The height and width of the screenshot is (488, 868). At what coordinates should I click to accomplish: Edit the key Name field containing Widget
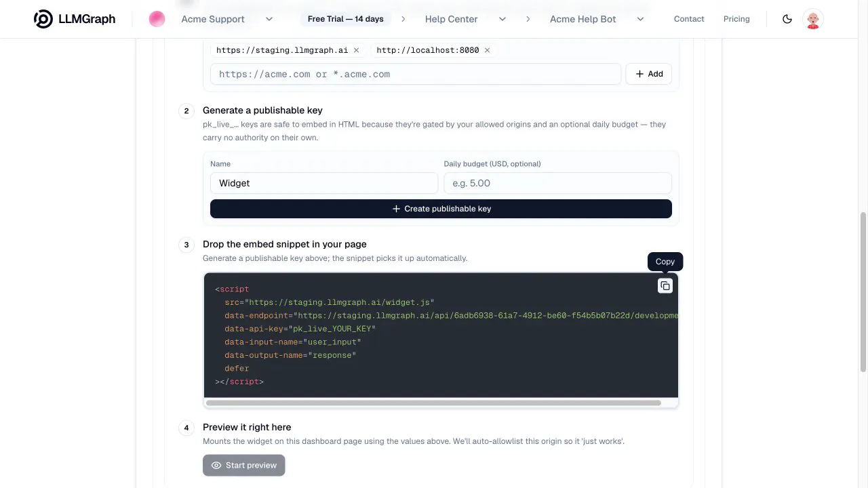point(324,183)
